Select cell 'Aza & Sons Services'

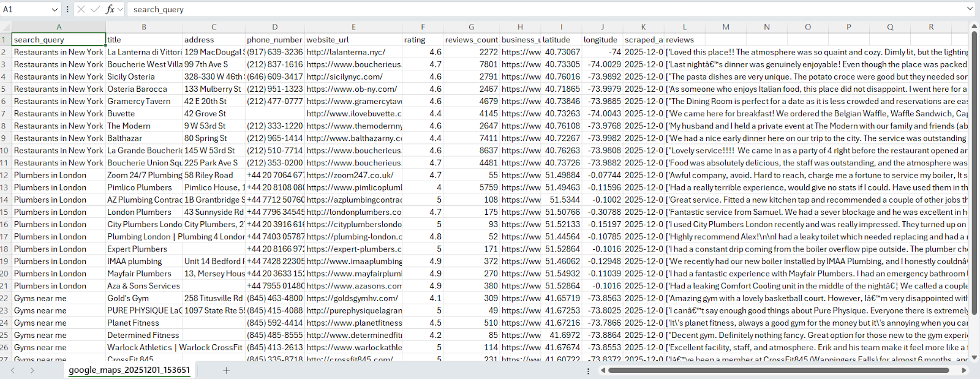pos(144,286)
